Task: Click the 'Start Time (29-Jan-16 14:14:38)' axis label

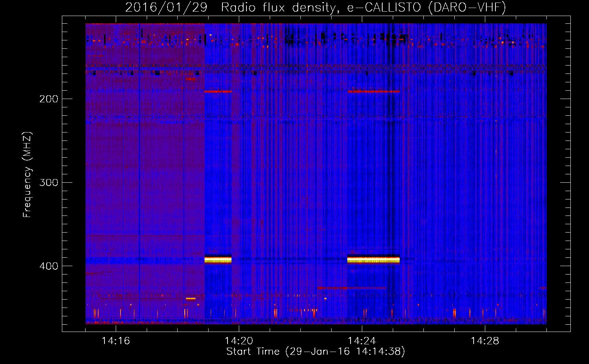Action: tap(316, 352)
